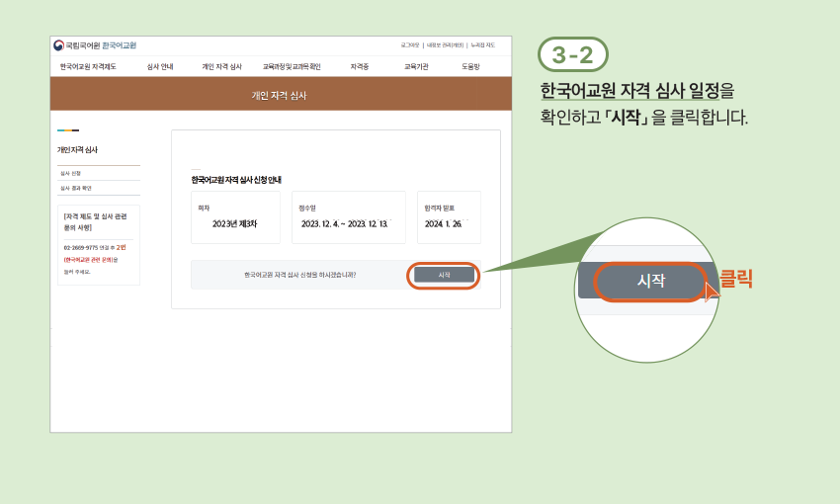Open the 교육기관 menu item
This screenshot has width=840, height=504.
coord(416,67)
